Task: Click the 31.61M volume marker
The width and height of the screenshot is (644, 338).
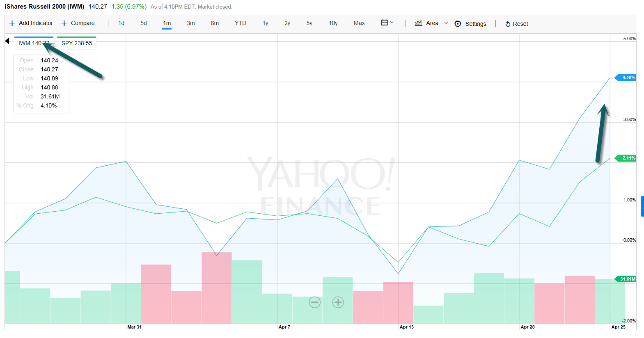Action: click(x=627, y=279)
